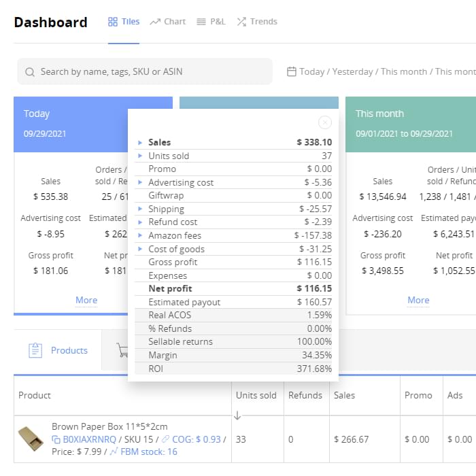Expand the Units sold row
Screen dimensions: 476x476
[x=140, y=156]
